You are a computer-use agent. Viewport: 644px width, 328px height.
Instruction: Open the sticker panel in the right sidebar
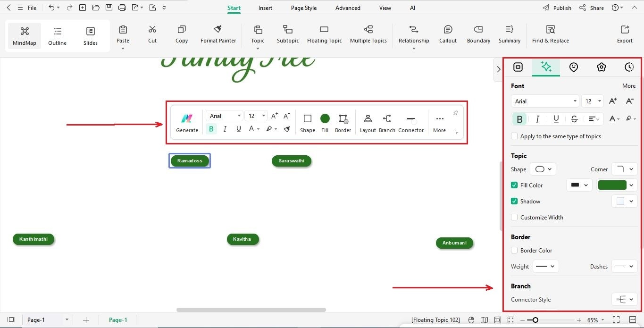click(574, 67)
